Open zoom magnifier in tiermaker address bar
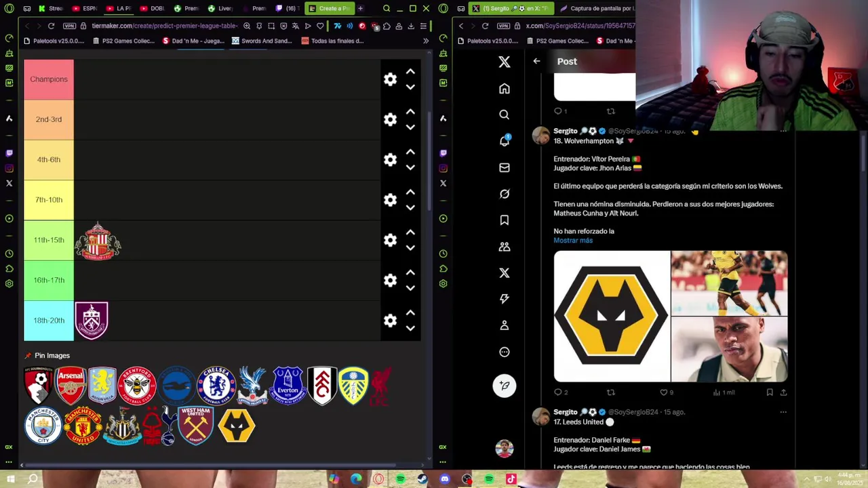 (x=247, y=26)
